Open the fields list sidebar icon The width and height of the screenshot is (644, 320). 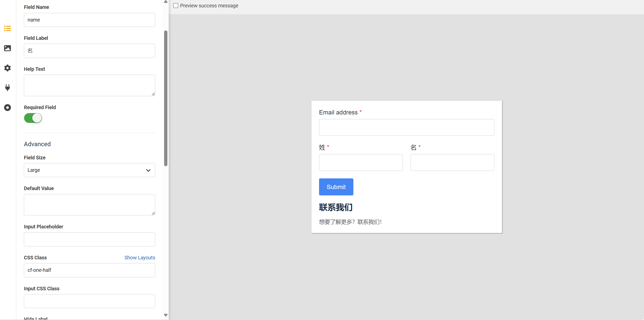coord(8,28)
